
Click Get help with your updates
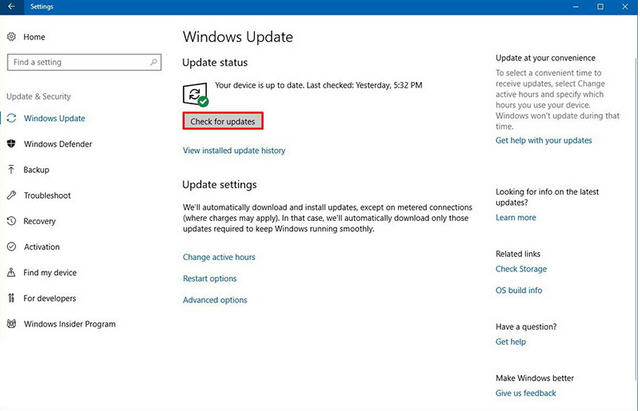[544, 140]
